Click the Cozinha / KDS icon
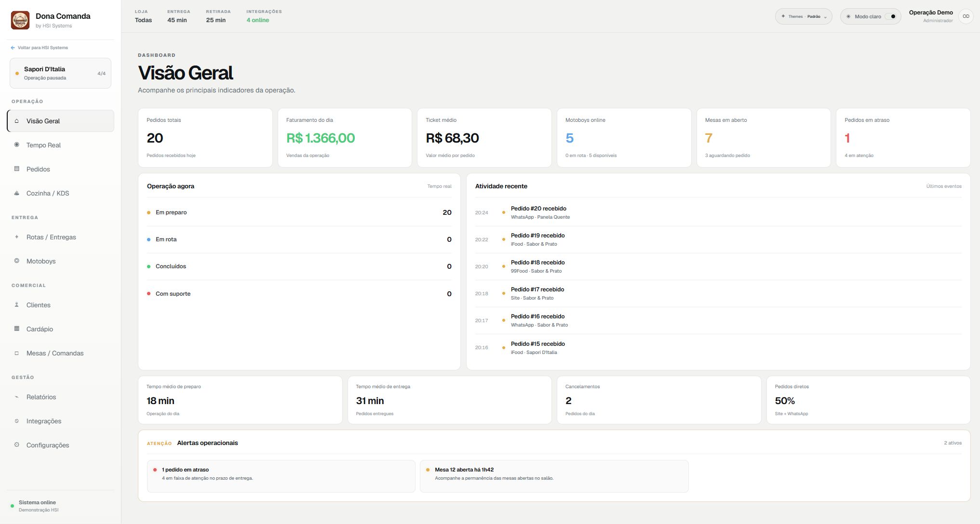The image size is (980, 524). (17, 193)
